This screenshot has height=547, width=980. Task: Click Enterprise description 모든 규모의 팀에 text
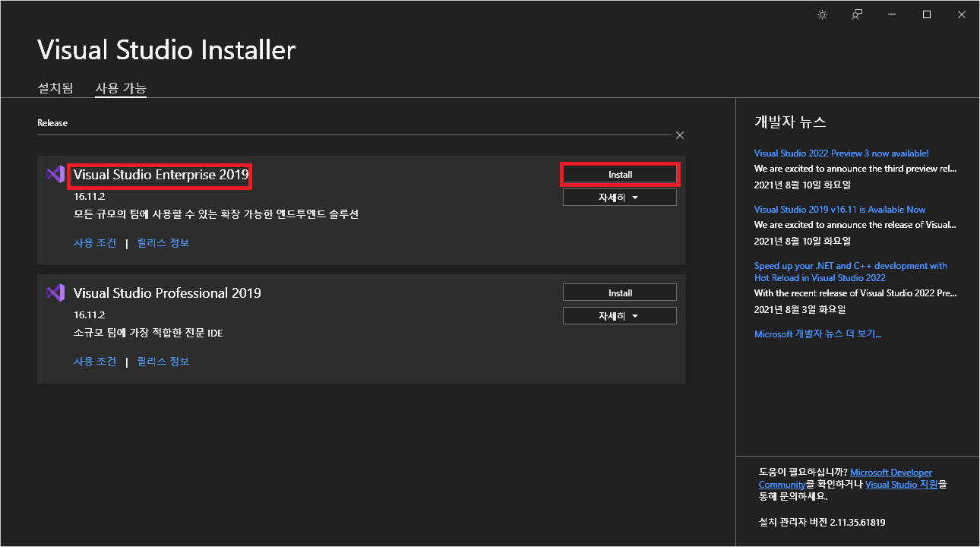pos(216,214)
